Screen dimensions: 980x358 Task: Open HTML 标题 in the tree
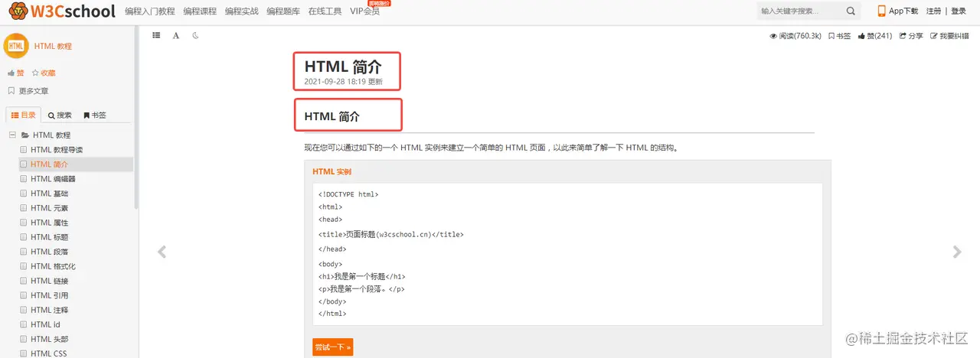click(x=49, y=237)
